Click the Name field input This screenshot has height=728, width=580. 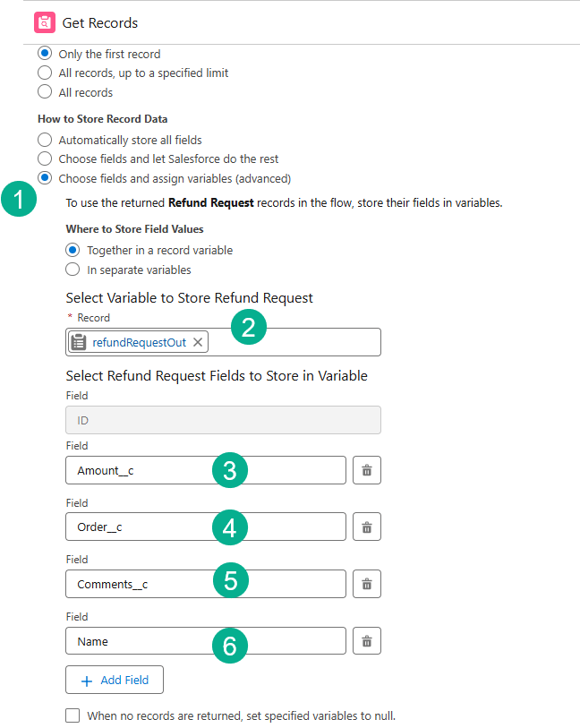click(143, 640)
